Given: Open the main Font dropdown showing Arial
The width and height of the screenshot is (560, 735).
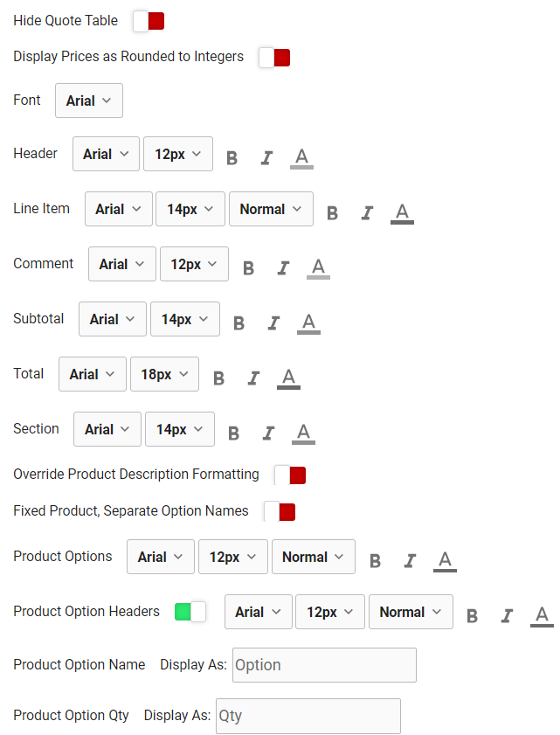Looking at the screenshot, I should (88, 100).
